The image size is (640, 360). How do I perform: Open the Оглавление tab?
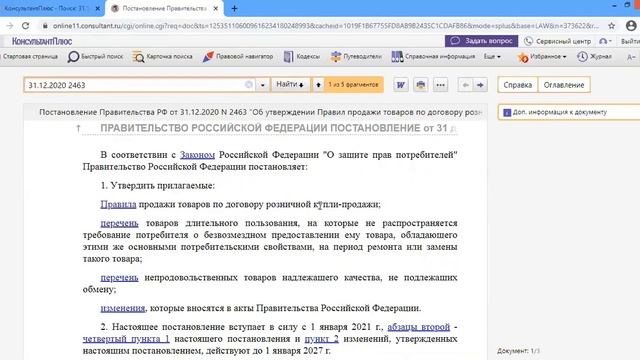[564, 85]
